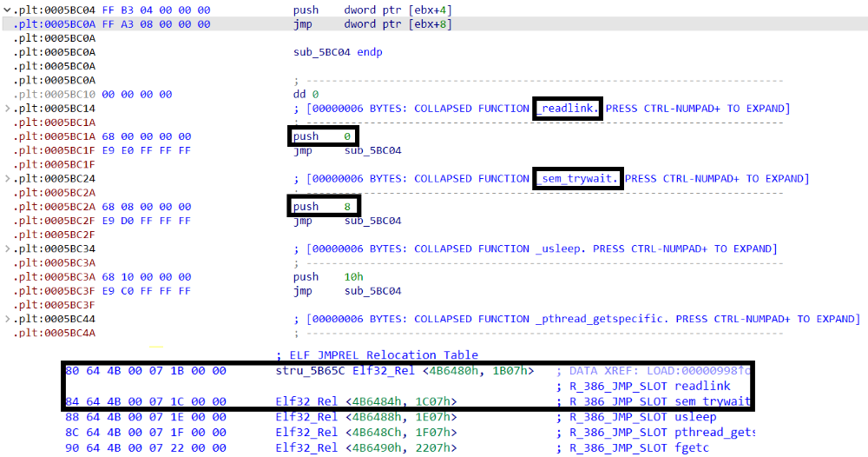Click the _readlink function name
Image resolution: width=868 pixels, height=457 pixels.
coord(567,109)
